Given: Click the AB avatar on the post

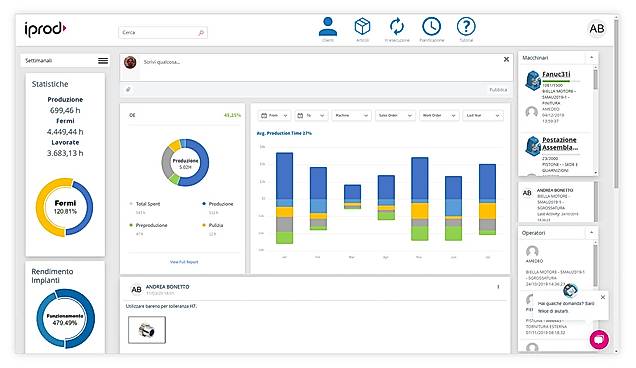Looking at the screenshot, I should pos(136,289).
